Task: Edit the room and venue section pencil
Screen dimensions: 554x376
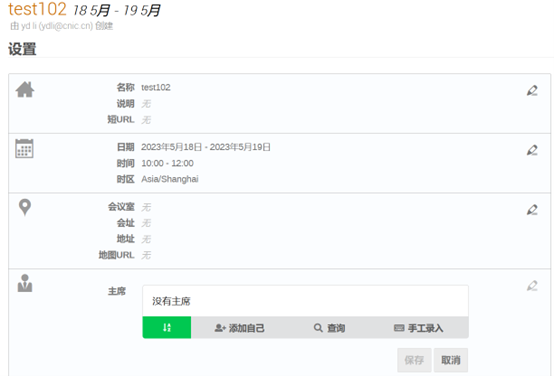Action: [x=532, y=210]
